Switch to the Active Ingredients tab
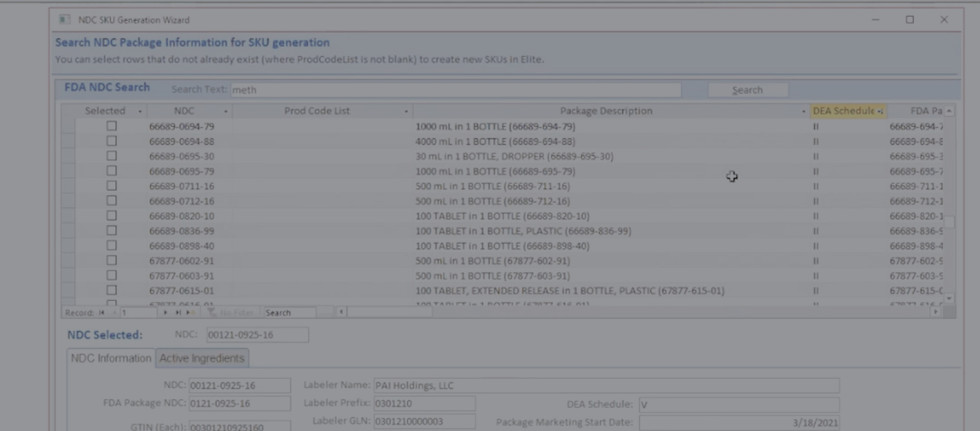This screenshot has height=431, width=980. pos(202,358)
